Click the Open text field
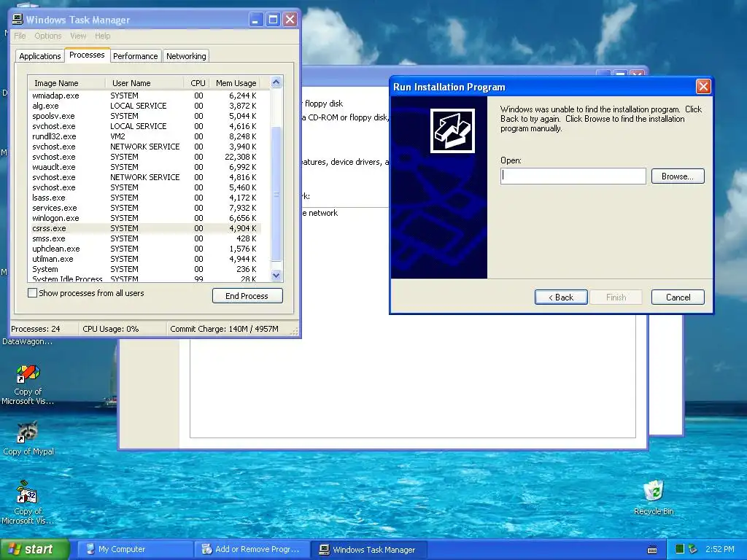747x560 pixels. click(573, 176)
